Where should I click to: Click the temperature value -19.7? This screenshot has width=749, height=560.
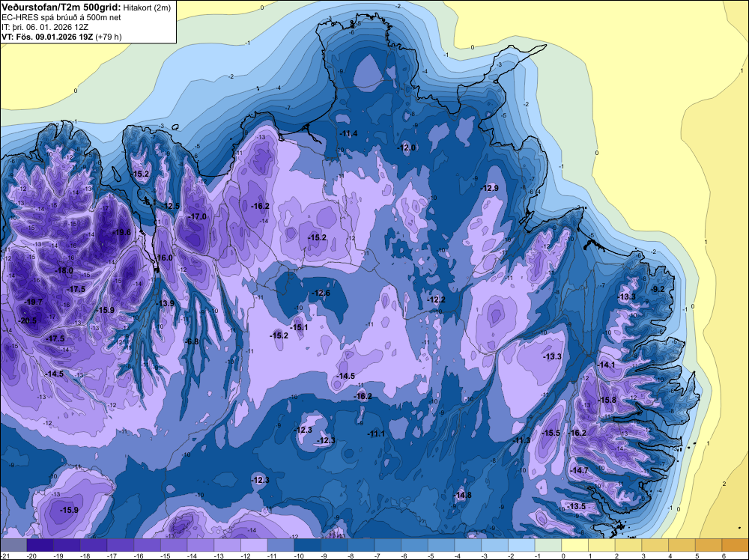coord(34,302)
